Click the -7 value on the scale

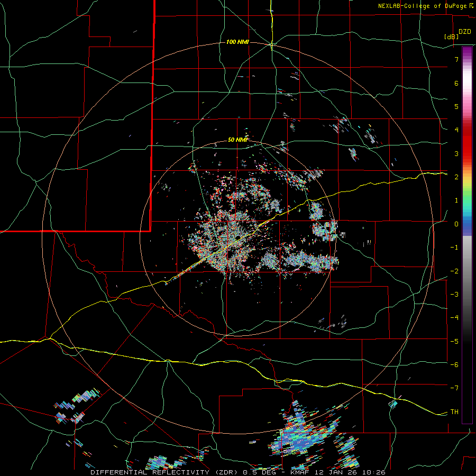click(x=454, y=388)
